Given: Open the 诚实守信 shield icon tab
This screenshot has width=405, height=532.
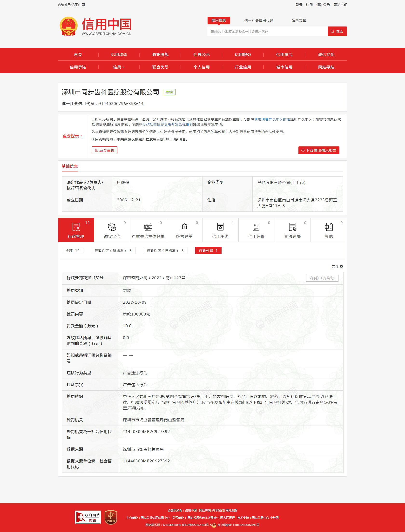Looking at the screenshot, I should 112,230.
